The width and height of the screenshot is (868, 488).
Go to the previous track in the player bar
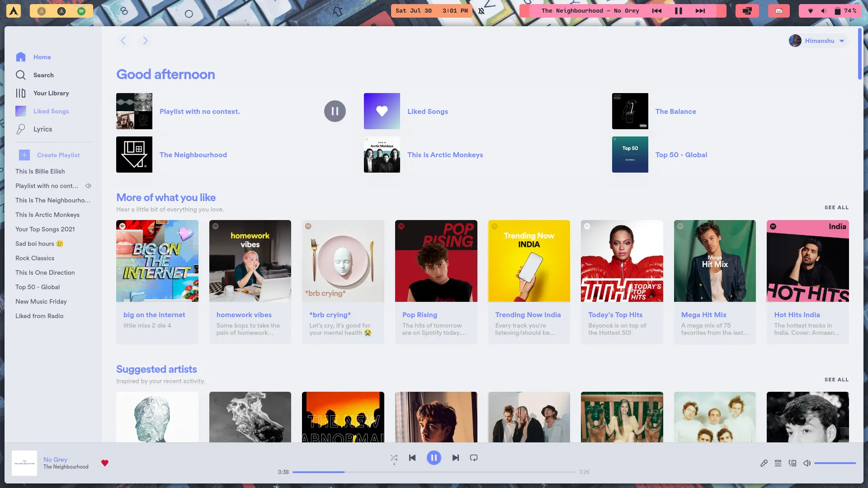pos(412,458)
